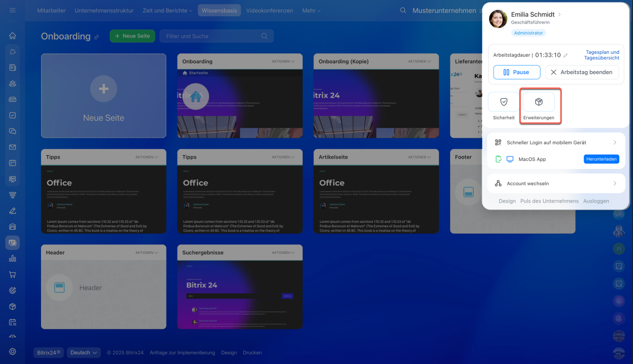Open the Header page thumbnail
This screenshot has width=633, height=364.
point(103,295)
